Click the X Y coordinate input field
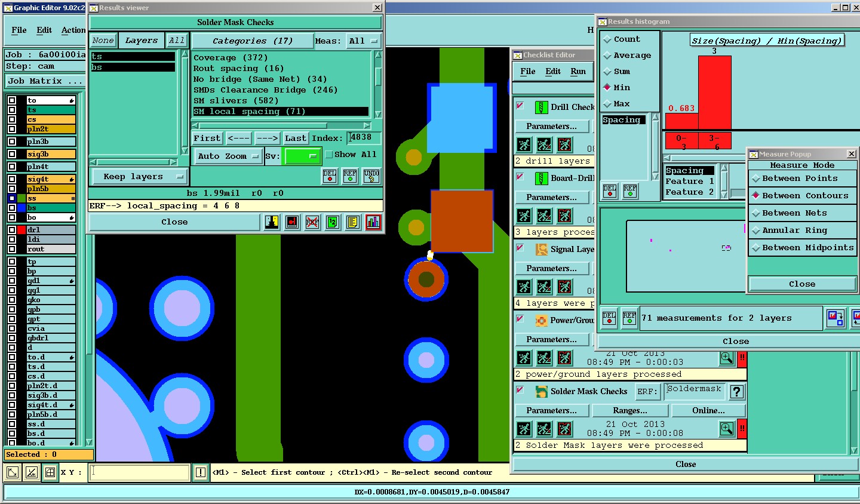The width and height of the screenshot is (860, 504). (x=140, y=472)
